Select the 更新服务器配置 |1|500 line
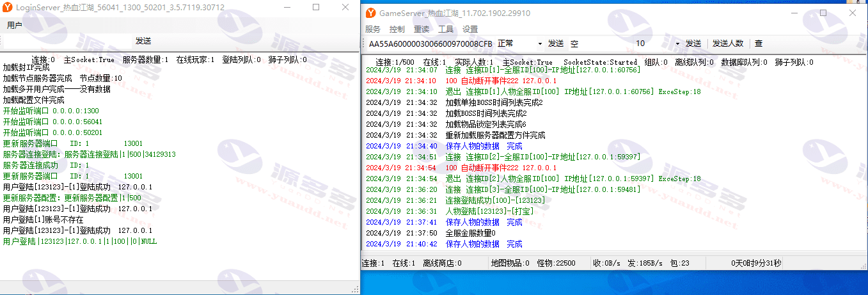The width and height of the screenshot is (868, 295). 72,198
